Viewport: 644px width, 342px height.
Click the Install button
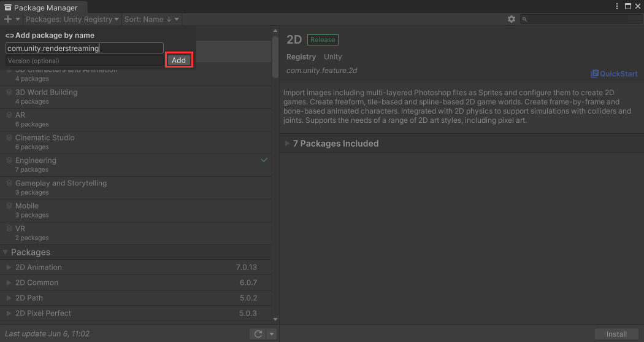[616, 334]
